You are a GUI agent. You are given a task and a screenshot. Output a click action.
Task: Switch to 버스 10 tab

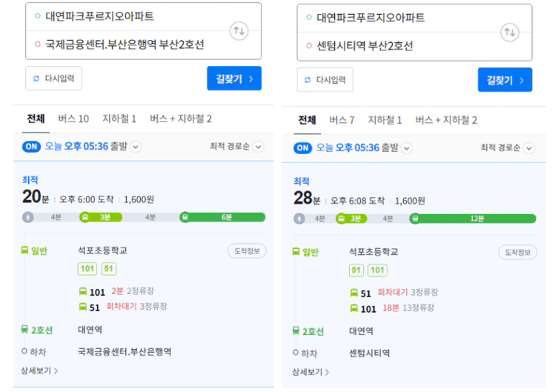point(73,119)
